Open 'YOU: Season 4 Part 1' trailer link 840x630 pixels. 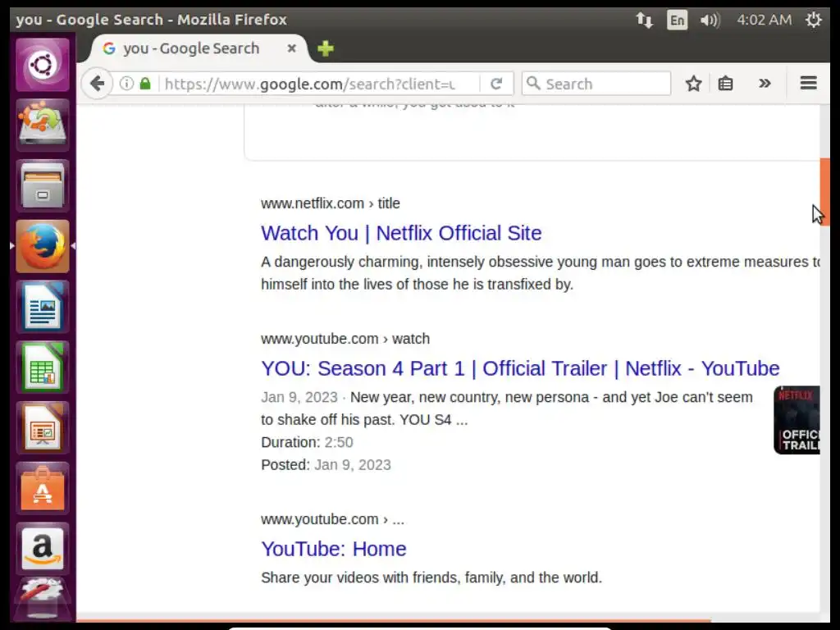(x=520, y=368)
